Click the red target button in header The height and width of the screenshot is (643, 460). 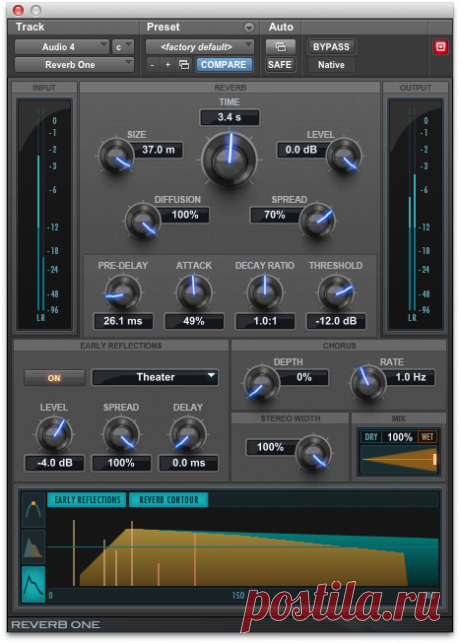tap(440, 47)
